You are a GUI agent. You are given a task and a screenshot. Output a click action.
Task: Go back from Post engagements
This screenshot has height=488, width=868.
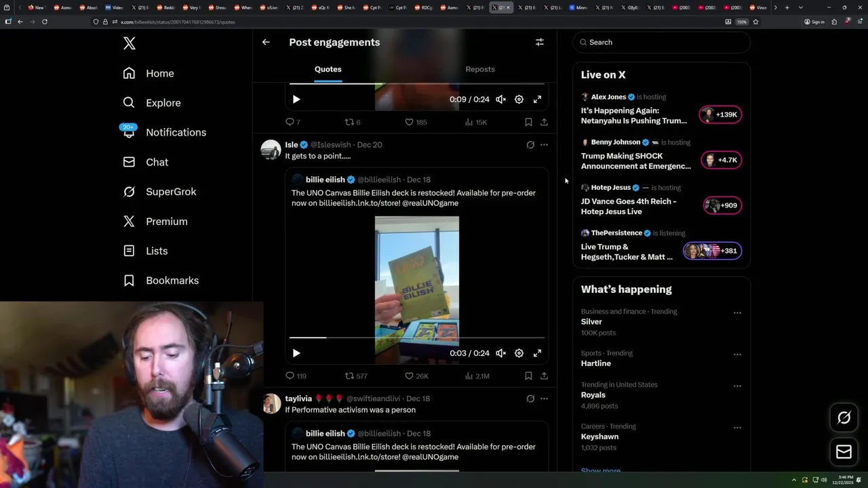266,42
